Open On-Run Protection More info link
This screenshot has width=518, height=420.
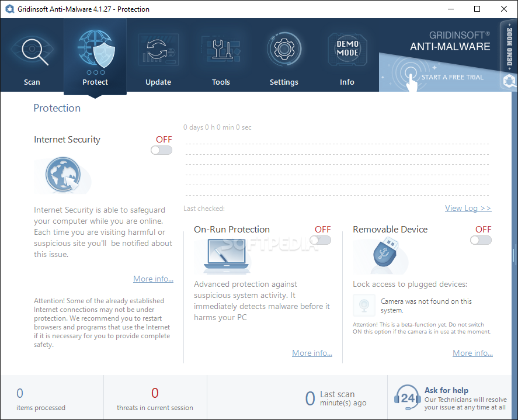coord(312,353)
